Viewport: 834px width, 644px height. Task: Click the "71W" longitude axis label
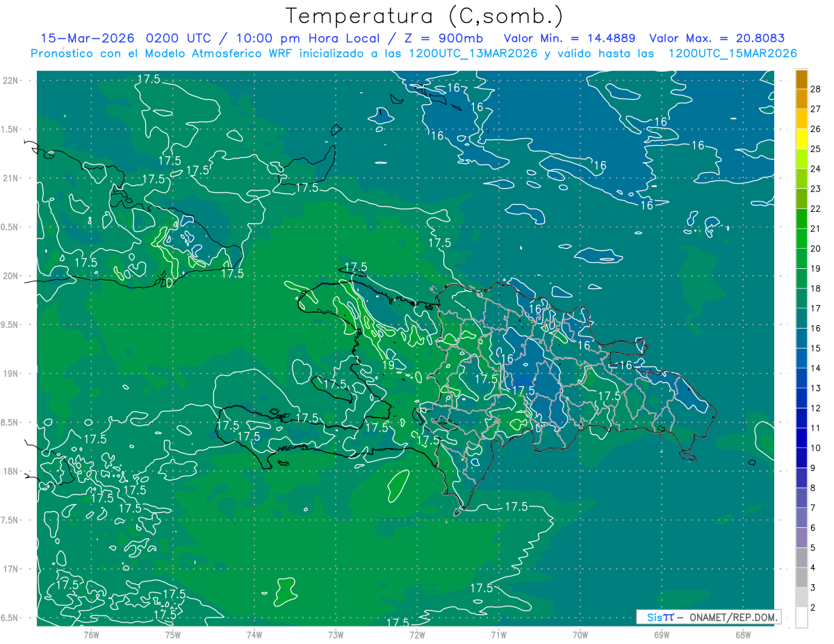pyautogui.click(x=498, y=635)
